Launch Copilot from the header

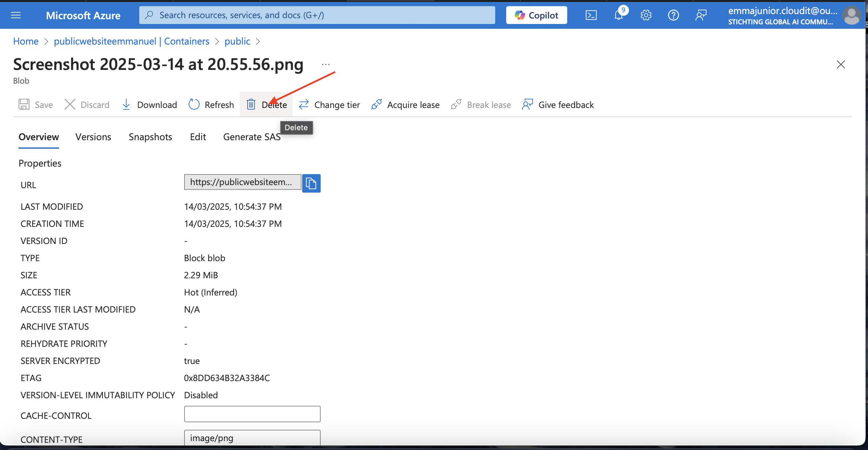click(x=536, y=15)
